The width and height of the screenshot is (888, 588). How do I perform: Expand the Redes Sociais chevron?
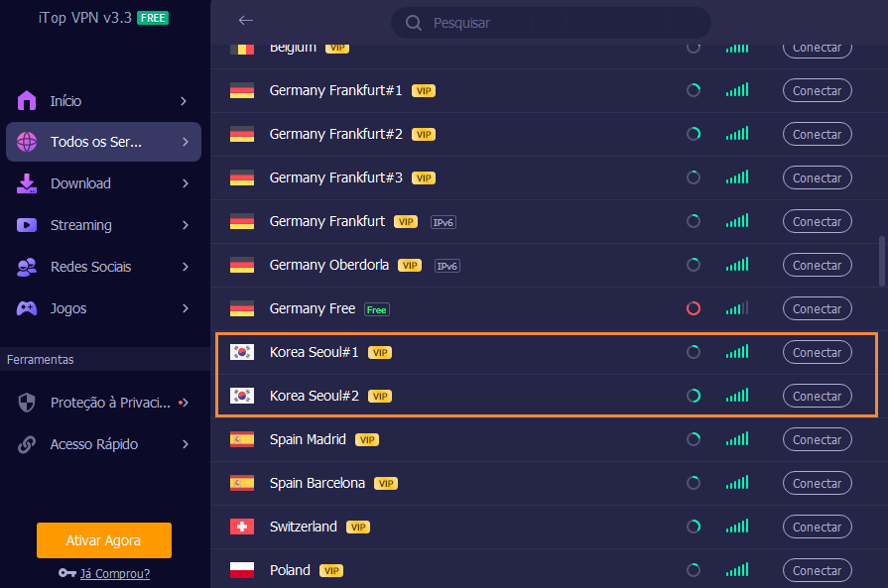(x=186, y=267)
